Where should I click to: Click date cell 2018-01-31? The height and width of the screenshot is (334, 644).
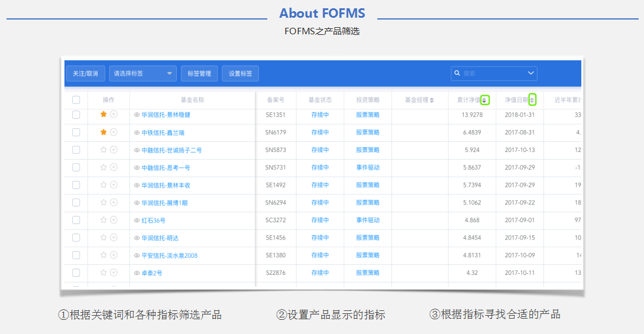[520, 115]
